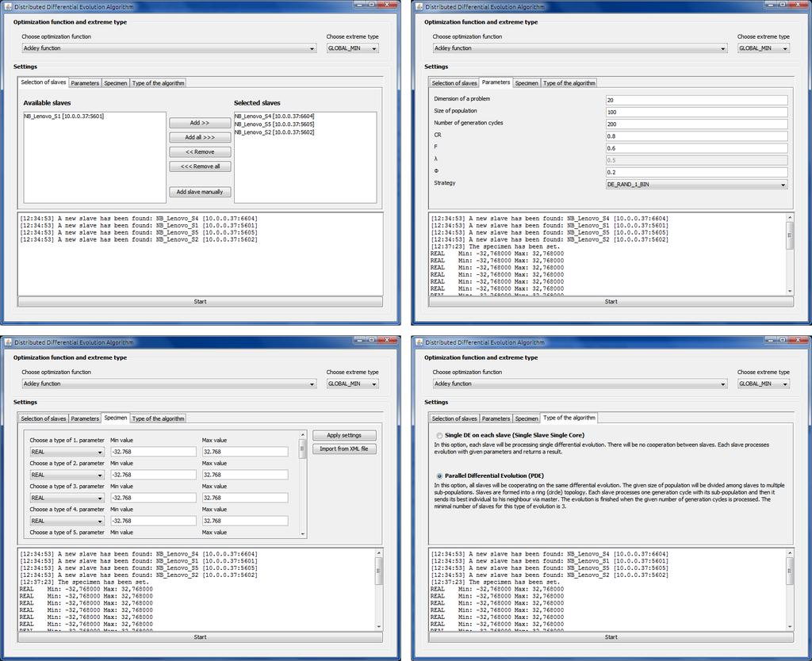Click the Size of population field
The width and height of the screenshot is (812, 661).
pyautogui.click(x=696, y=112)
